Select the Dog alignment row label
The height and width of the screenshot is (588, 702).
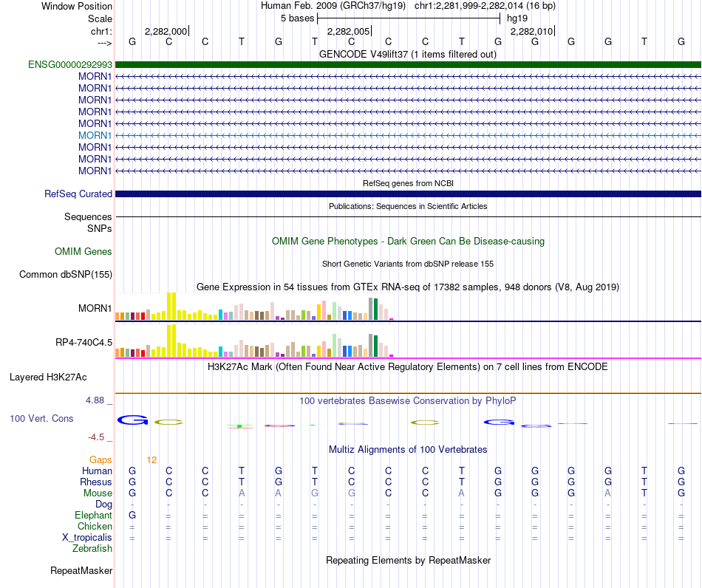tap(103, 505)
